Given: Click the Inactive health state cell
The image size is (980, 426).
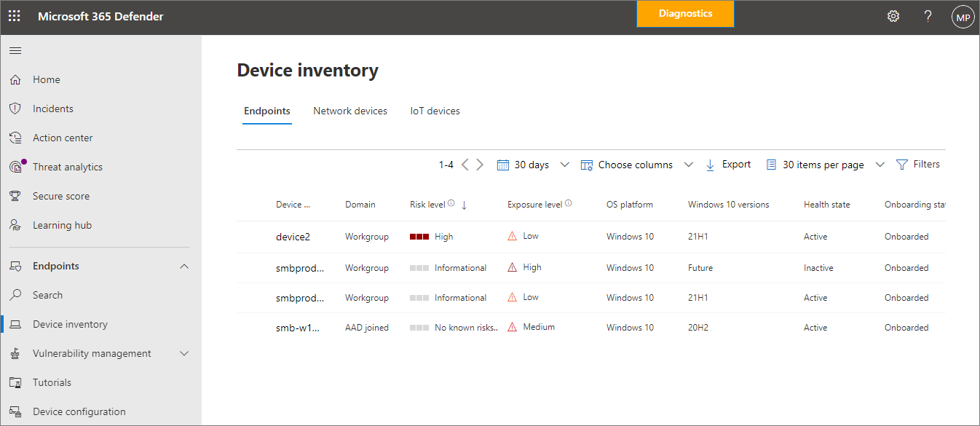Looking at the screenshot, I should [818, 268].
